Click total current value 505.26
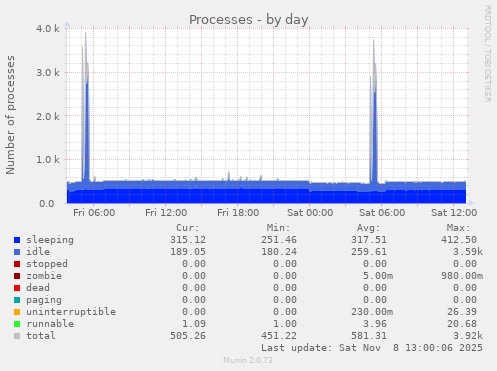This screenshot has height=371, width=497. click(188, 336)
